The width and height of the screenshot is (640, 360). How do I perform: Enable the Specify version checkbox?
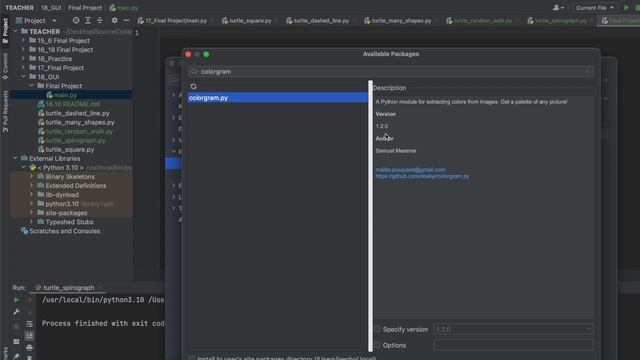click(x=378, y=329)
